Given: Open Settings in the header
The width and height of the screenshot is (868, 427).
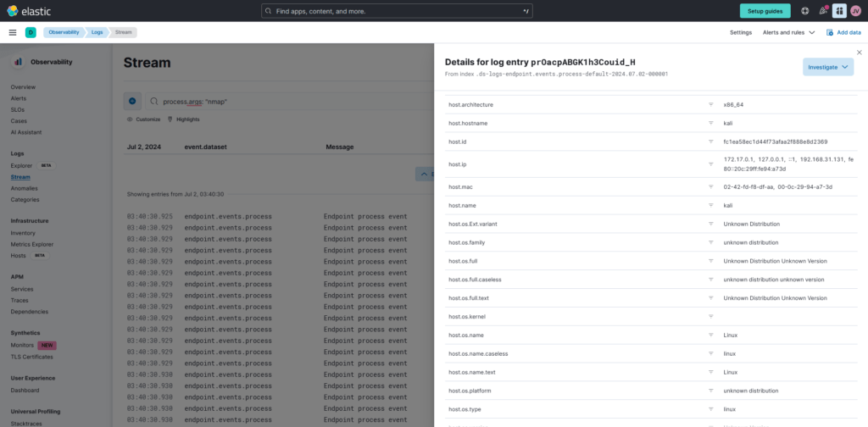Looking at the screenshot, I should point(741,33).
